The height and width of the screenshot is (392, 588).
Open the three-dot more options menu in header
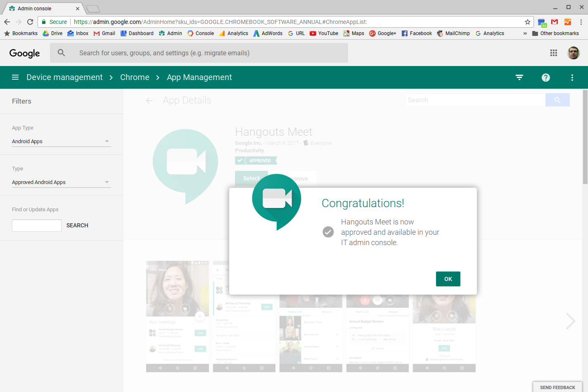click(572, 77)
